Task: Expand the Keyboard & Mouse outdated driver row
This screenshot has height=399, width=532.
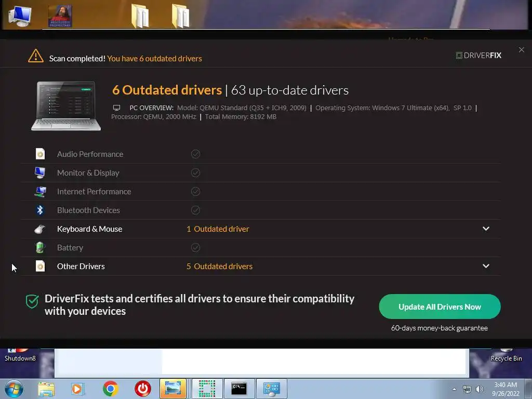Action: [486, 229]
